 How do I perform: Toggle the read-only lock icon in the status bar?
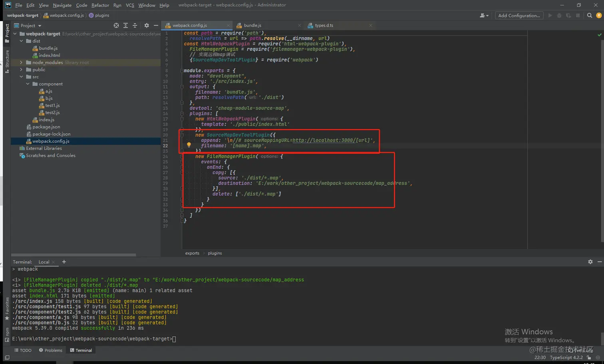tap(589, 358)
